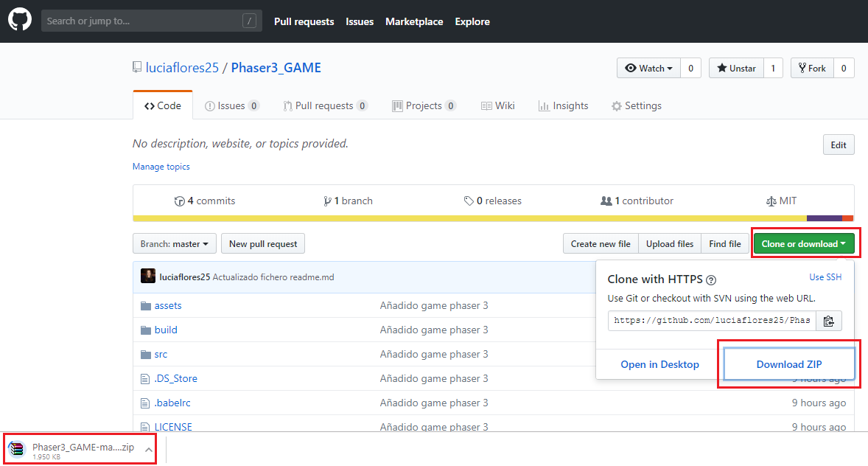Image resolution: width=868 pixels, height=466 pixels.
Task: Open commit message Actualizado fichero readme.md
Action: (x=273, y=277)
